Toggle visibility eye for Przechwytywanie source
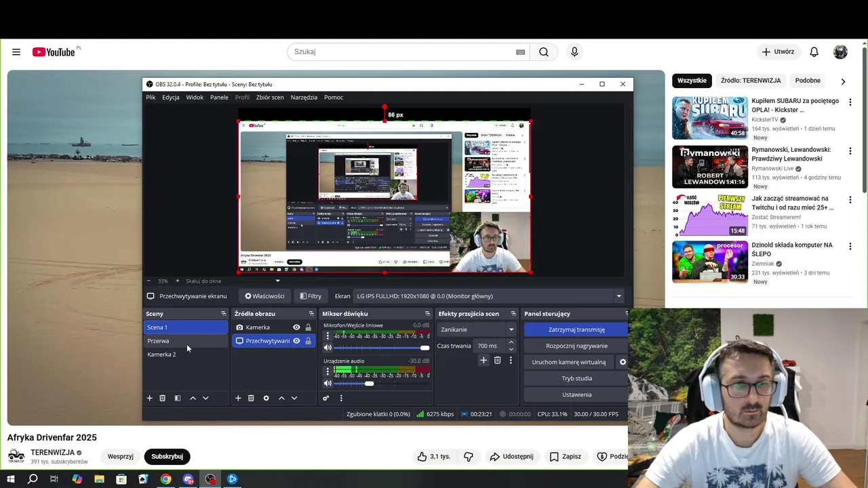 (296, 341)
